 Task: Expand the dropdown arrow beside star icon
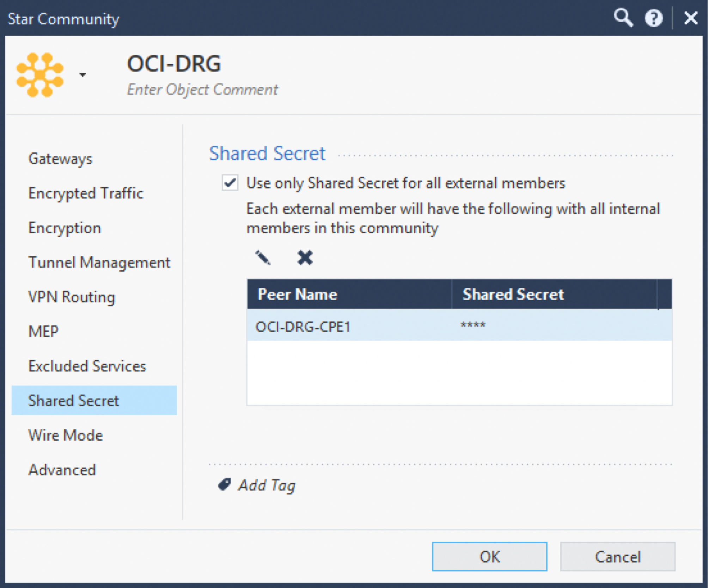pyautogui.click(x=82, y=75)
